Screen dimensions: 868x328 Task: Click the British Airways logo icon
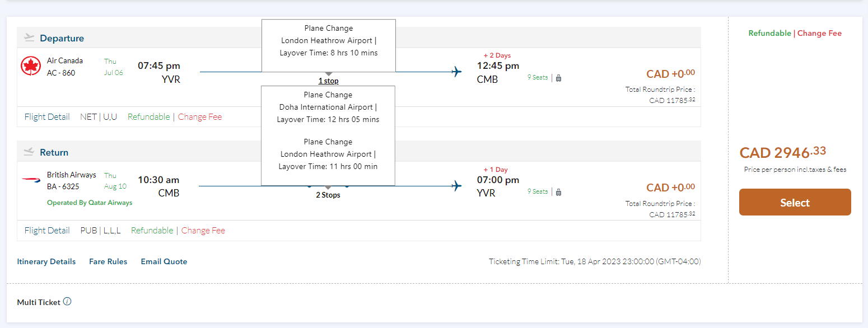pyautogui.click(x=31, y=180)
